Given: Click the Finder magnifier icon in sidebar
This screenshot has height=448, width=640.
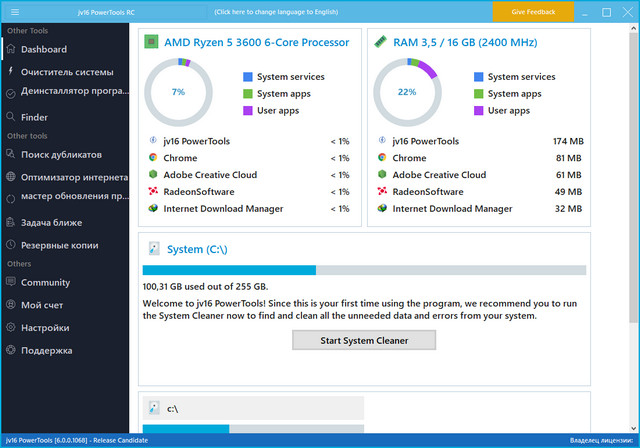Looking at the screenshot, I should coord(11,117).
